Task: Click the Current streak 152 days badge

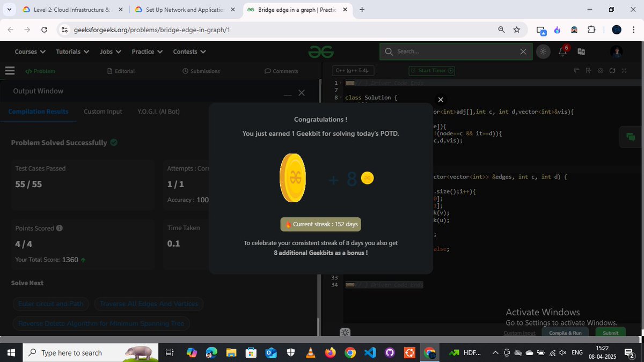Action: coord(320,224)
